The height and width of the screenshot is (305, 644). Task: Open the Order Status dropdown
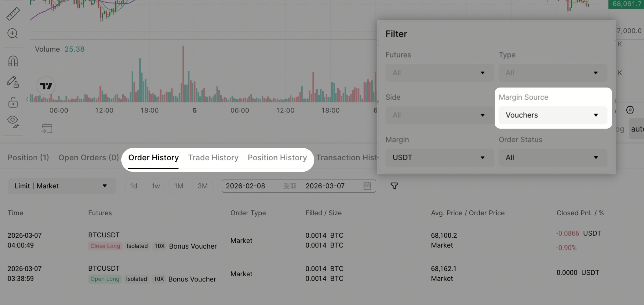[552, 158]
